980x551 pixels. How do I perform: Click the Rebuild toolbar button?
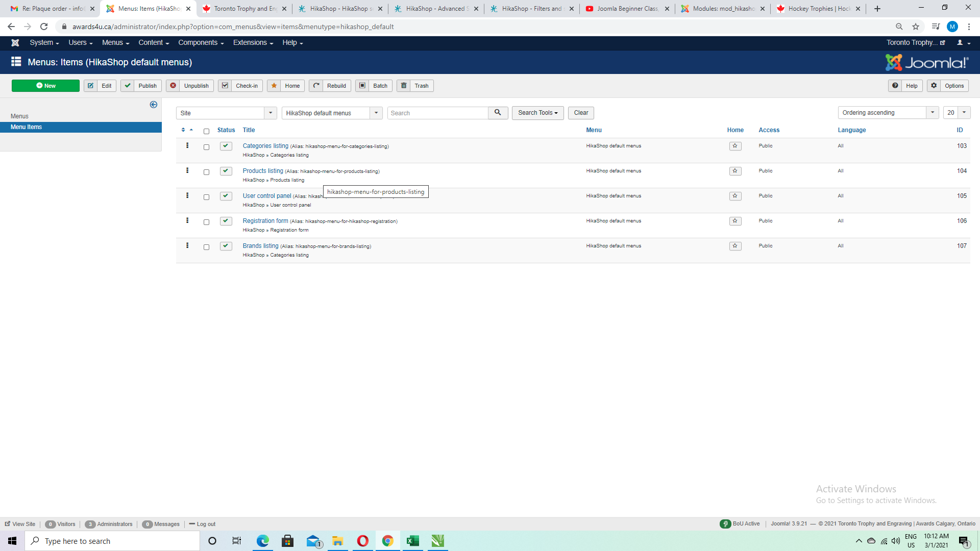tap(330, 86)
